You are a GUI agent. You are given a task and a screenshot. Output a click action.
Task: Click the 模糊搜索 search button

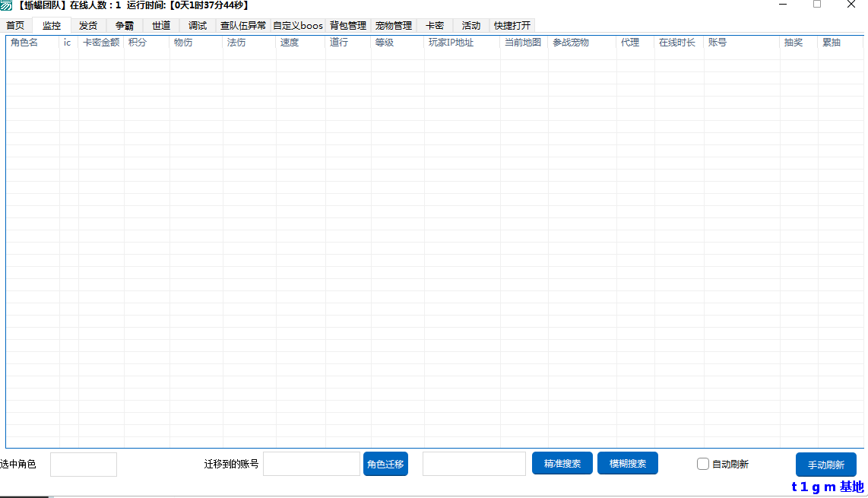coord(627,462)
